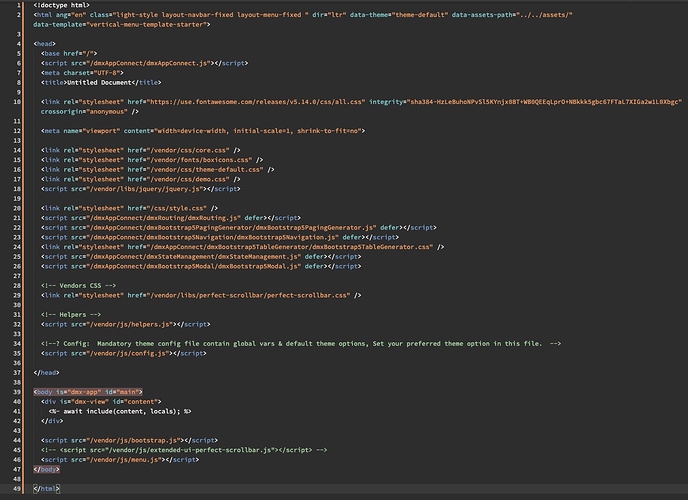Click the menu.js script source path
This screenshot has height=500, width=688.
[x=125, y=459]
